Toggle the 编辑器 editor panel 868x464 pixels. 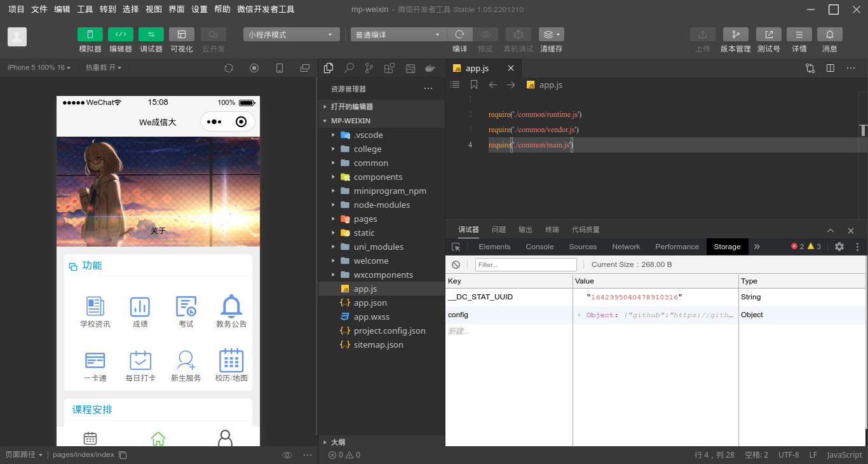click(x=121, y=34)
